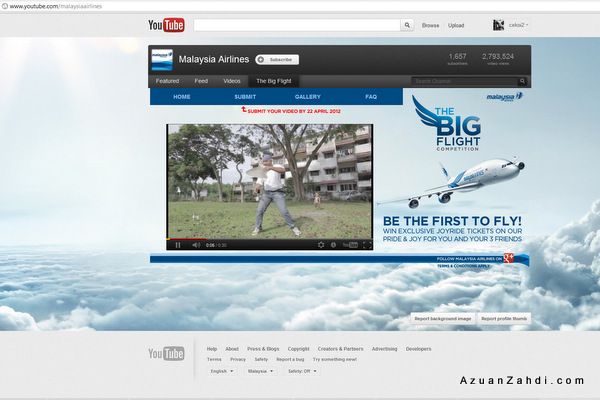The image size is (600, 400).
Task: Open the Terms footer link
Action: [x=214, y=359]
